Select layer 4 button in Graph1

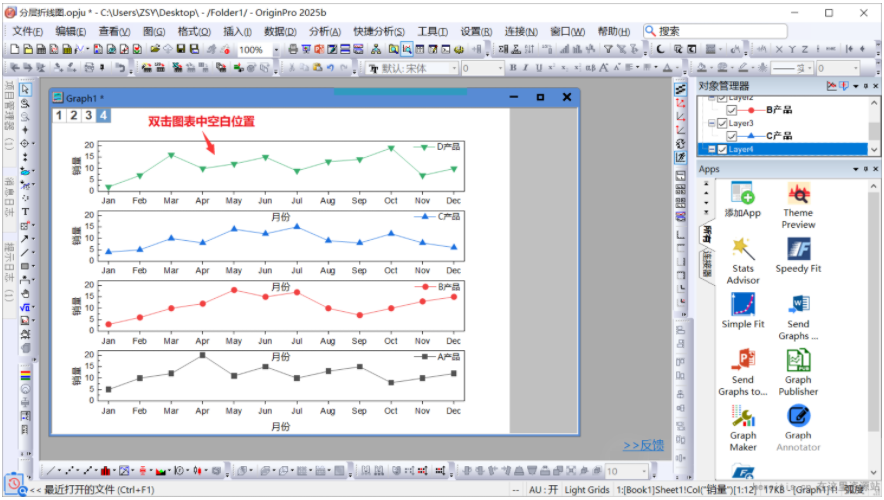tap(103, 116)
